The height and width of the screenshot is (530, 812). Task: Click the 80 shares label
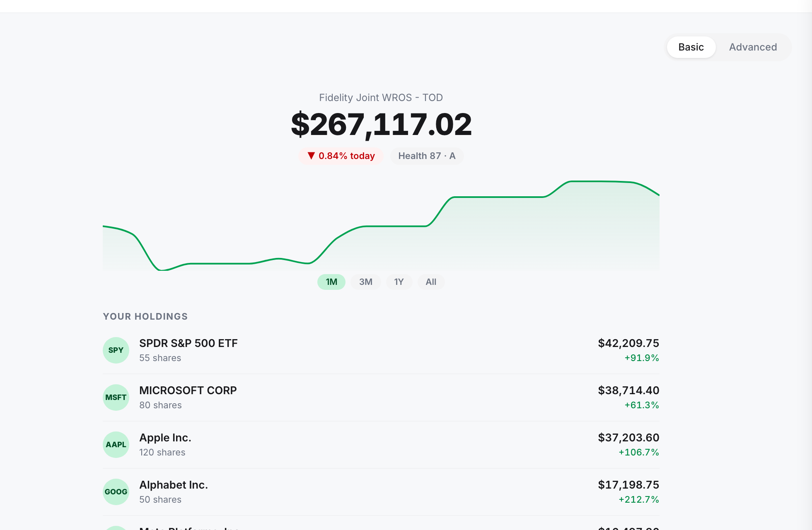(161, 405)
